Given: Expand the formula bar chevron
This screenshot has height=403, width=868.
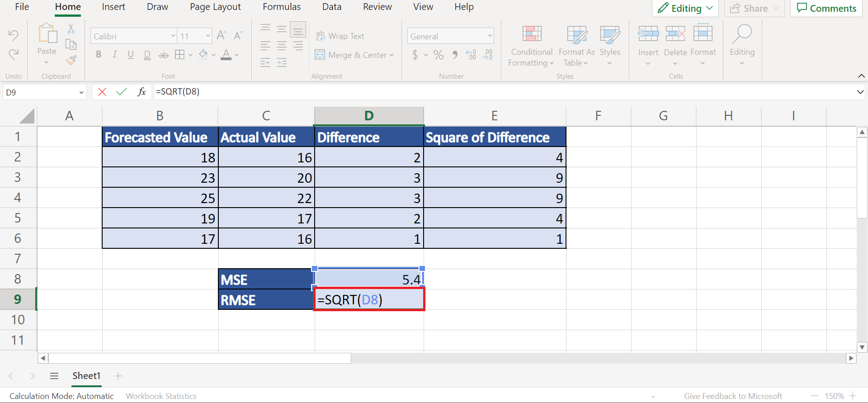Looking at the screenshot, I should [x=860, y=92].
